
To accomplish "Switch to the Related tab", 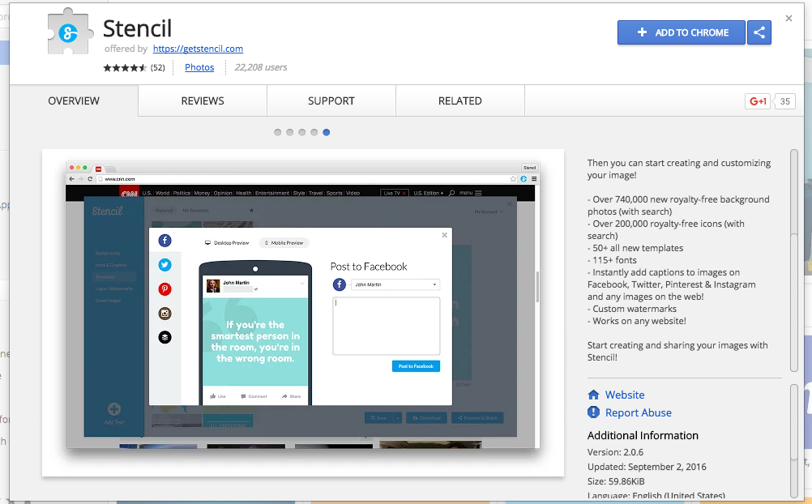I will coord(459,101).
